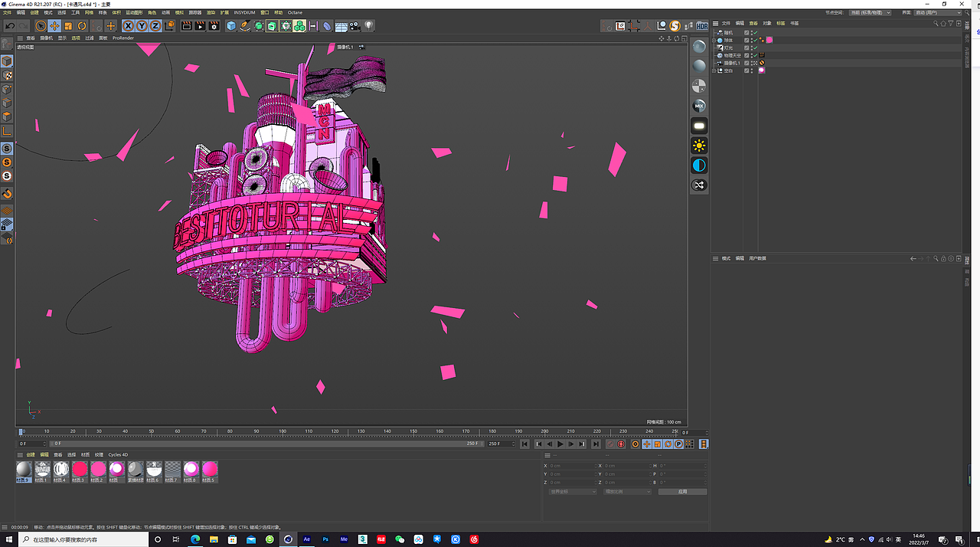
Task: Open the ProRender viewport menu
Action: [x=123, y=38]
